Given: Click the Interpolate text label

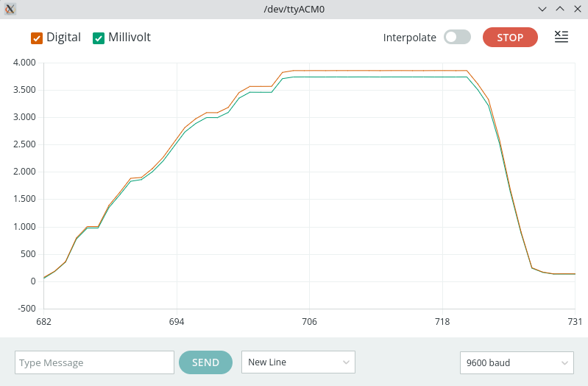Looking at the screenshot, I should coord(409,38).
